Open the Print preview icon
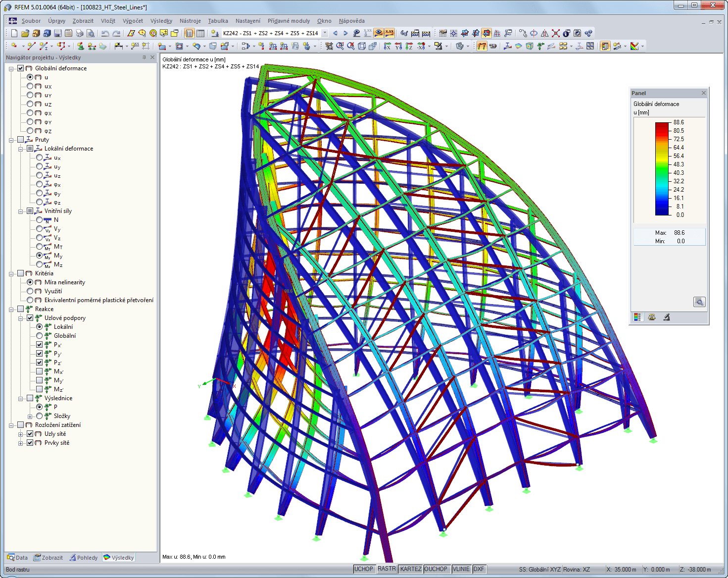The height and width of the screenshot is (578, 728). click(91, 33)
